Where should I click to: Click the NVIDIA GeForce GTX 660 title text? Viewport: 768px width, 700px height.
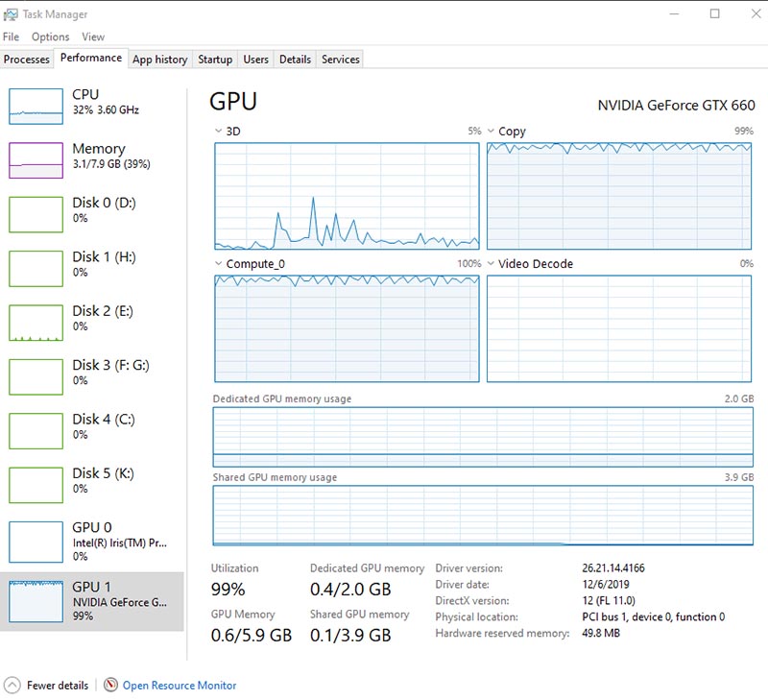pos(676,106)
